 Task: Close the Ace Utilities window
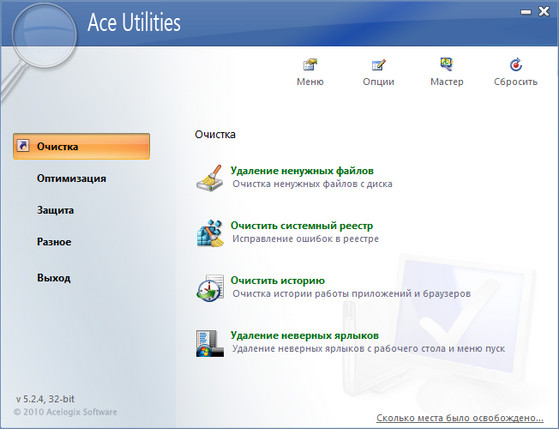pyautogui.click(x=544, y=12)
